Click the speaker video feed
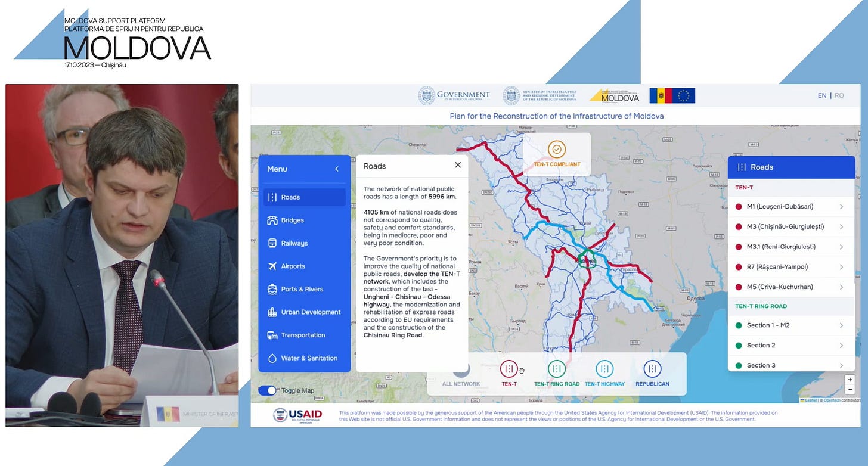Viewport: 868px width, 466px height. [x=122, y=255]
